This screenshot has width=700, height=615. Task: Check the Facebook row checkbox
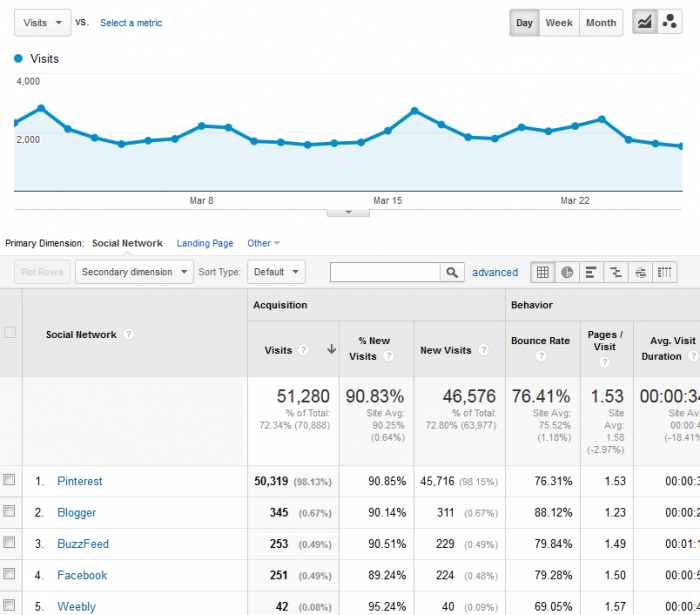[9, 573]
